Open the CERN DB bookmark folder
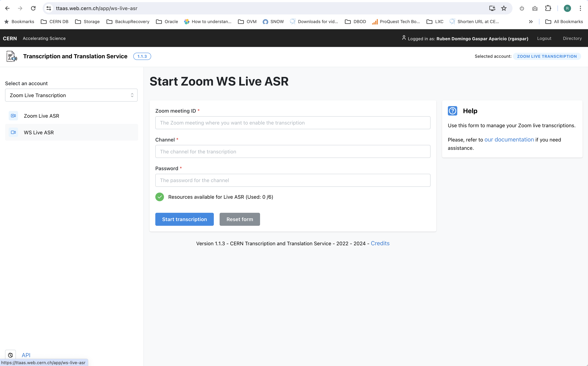Screen dimensions: 588x366 coord(55,21)
